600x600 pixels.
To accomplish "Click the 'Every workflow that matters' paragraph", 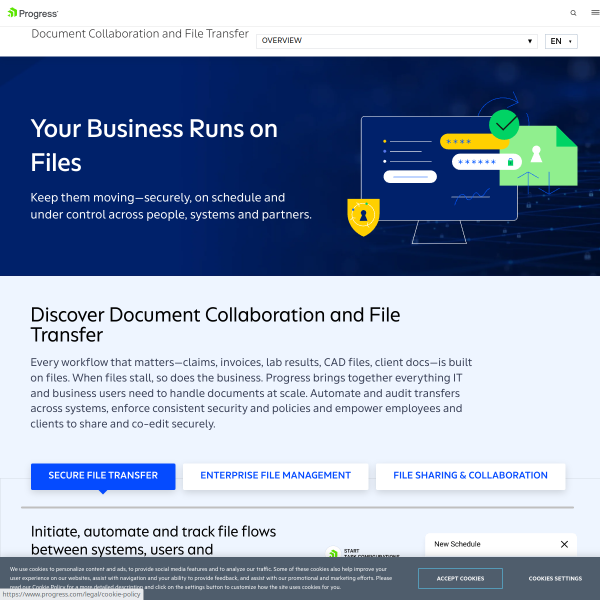I will (251, 393).
